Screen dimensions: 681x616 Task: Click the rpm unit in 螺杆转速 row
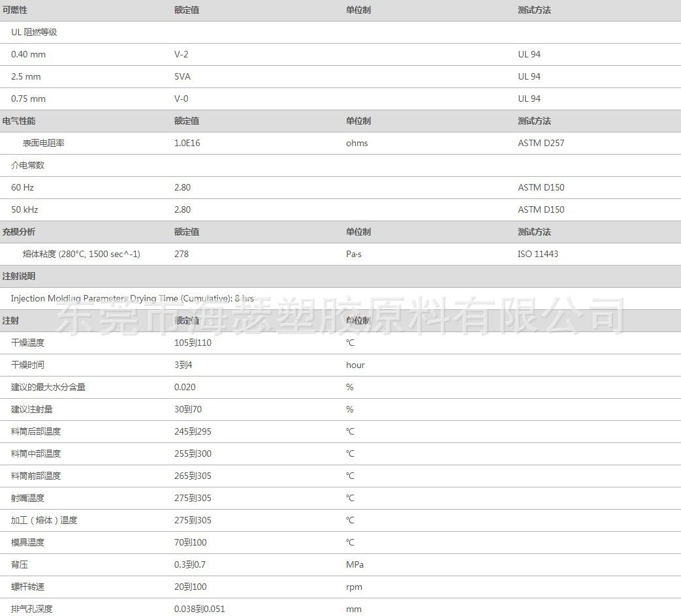point(354,587)
